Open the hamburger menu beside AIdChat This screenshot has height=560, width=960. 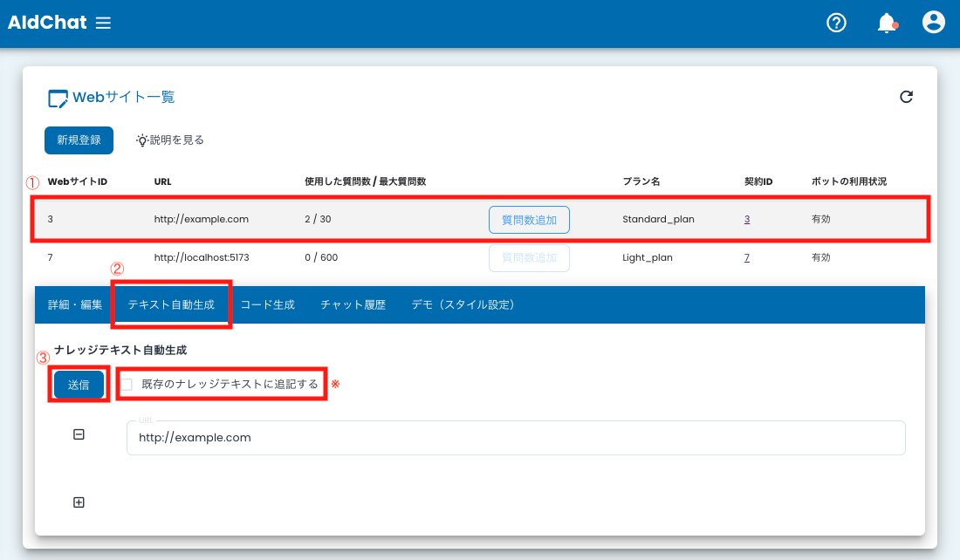point(103,24)
